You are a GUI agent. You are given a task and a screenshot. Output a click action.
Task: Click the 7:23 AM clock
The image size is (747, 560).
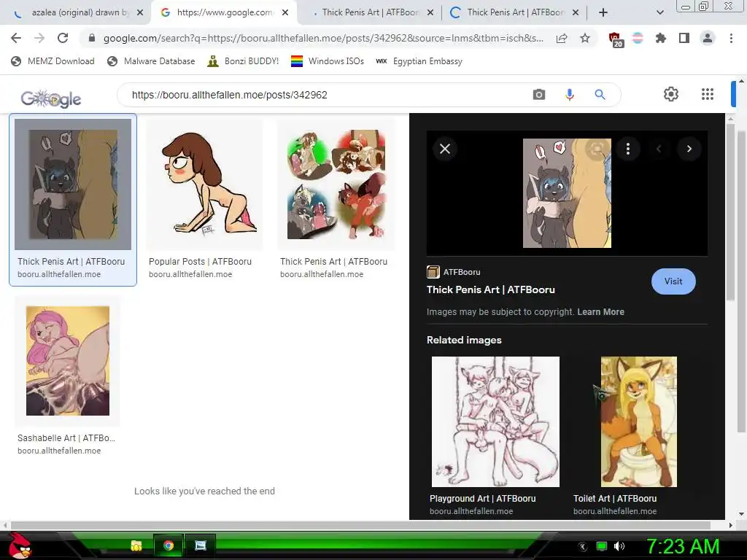(x=683, y=546)
